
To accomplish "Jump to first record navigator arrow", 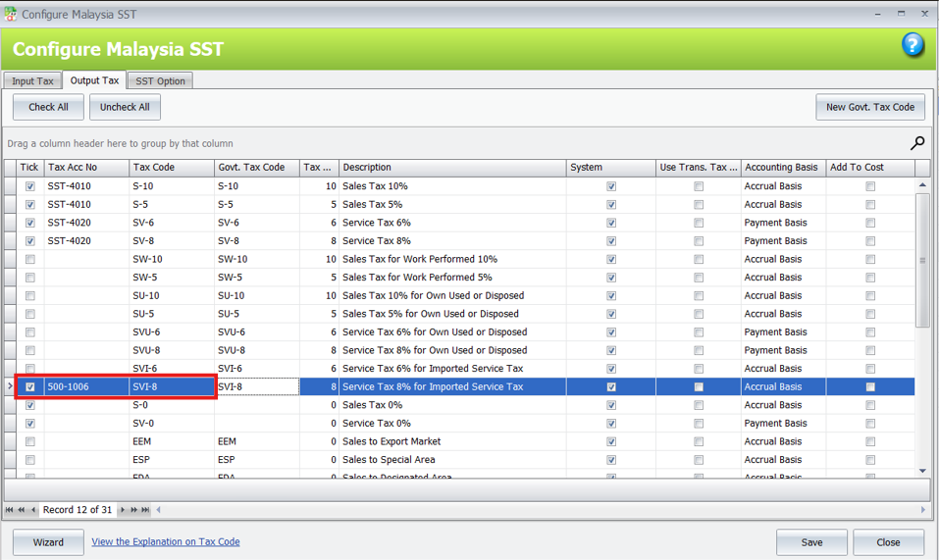I will [10, 510].
